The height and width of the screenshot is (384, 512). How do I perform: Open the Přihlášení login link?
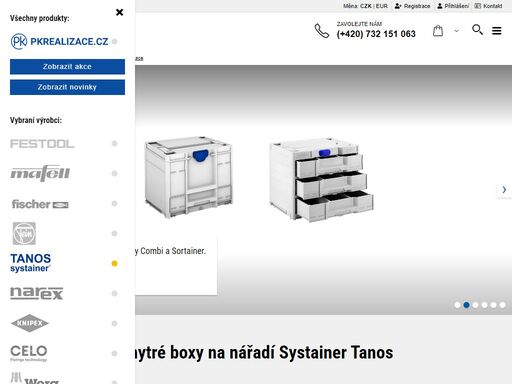pyautogui.click(x=453, y=6)
